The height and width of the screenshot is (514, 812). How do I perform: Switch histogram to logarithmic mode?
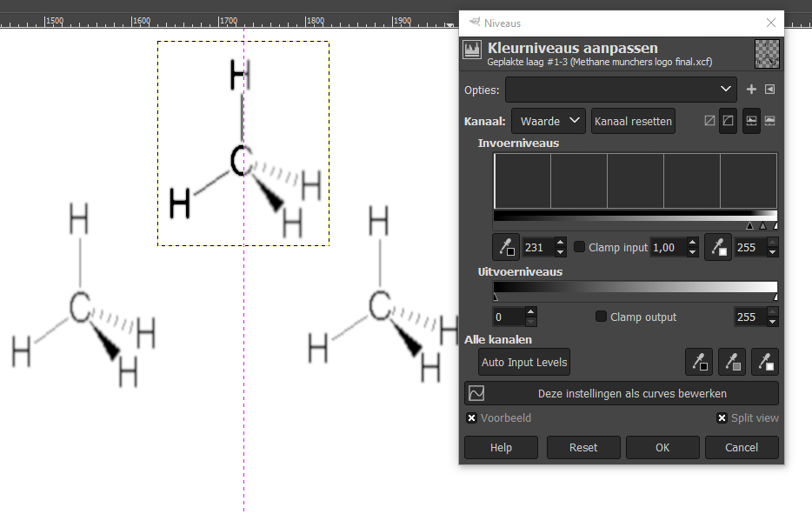click(x=729, y=121)
